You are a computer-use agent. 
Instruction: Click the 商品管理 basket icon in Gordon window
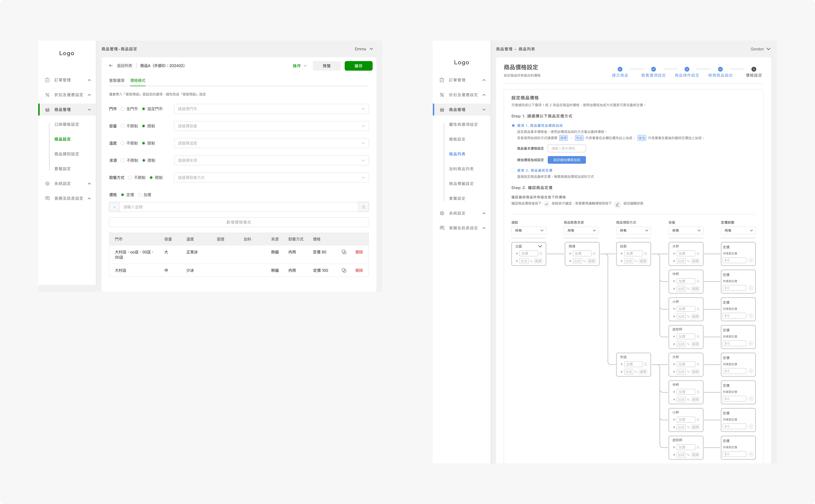tap(442, 110)
